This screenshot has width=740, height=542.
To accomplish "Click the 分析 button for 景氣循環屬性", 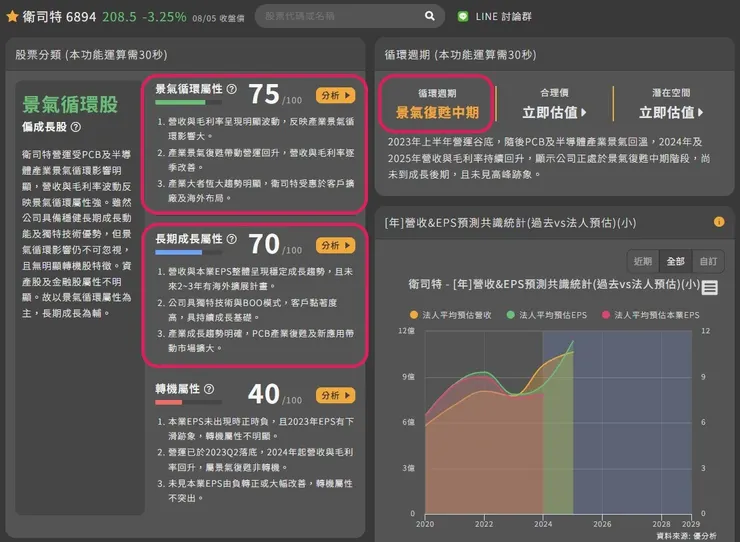I will 336,95.
